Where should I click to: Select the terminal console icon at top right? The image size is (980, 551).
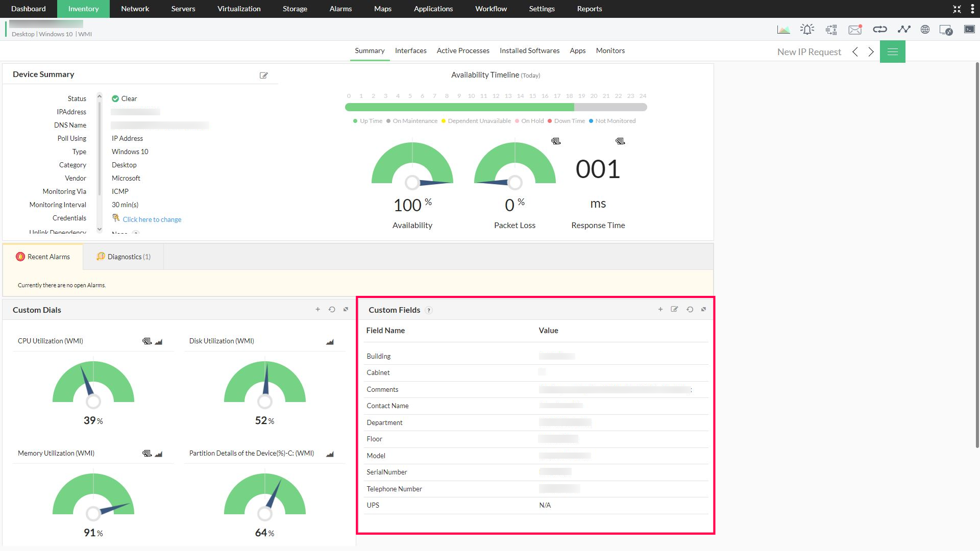969,29
